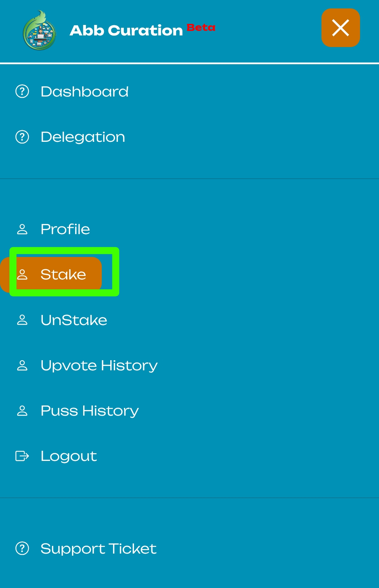Click the person icon beside Puss History
The height and width of the screenshot is (588, 379).
tap(22, 411)
